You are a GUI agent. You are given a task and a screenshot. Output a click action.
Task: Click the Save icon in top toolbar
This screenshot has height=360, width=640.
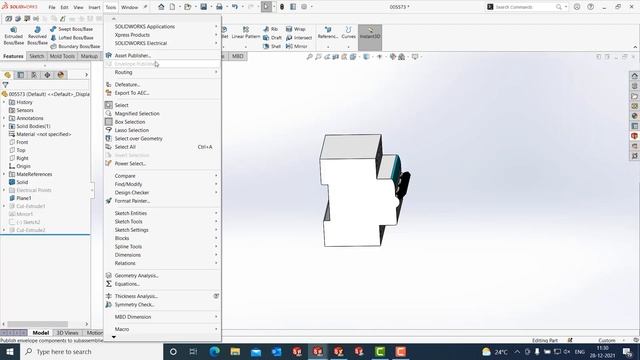pos(203,7)
